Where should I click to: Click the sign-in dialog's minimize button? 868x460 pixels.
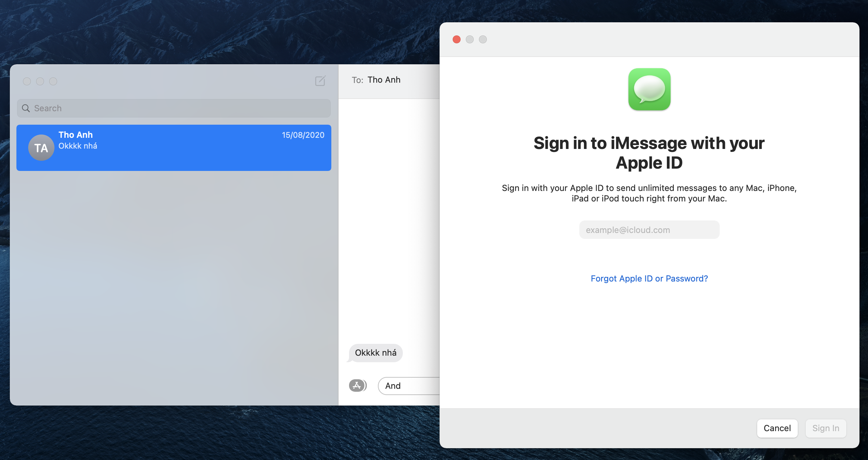tap(470, 39)
